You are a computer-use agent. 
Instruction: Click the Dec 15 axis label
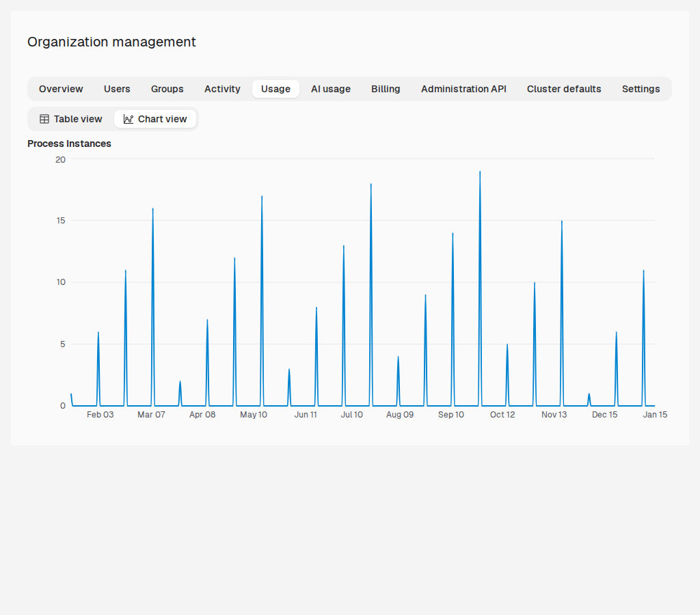(604, 415)
